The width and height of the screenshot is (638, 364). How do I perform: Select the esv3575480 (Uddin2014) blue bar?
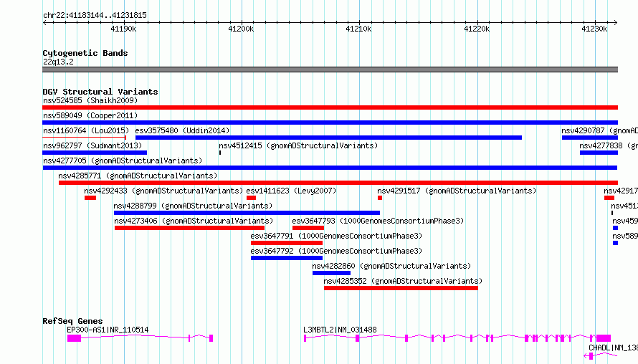[328, 138]
